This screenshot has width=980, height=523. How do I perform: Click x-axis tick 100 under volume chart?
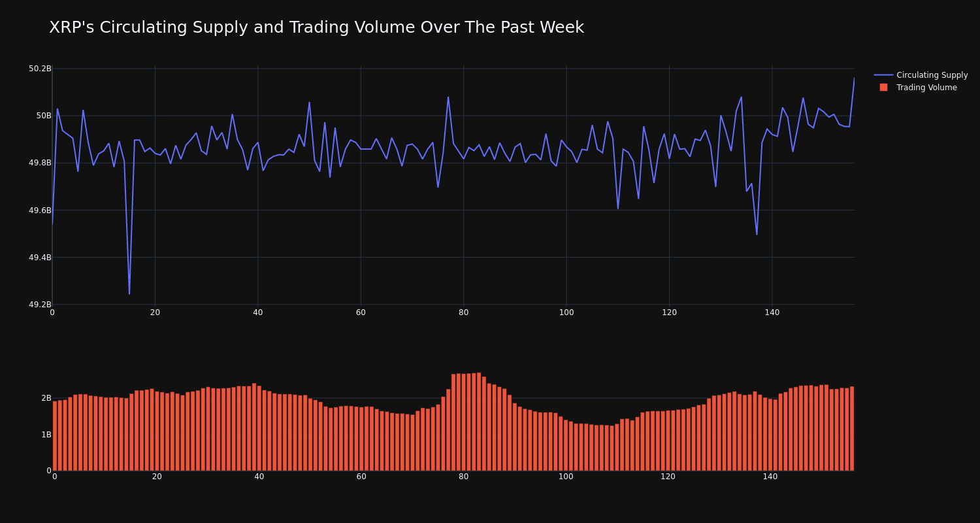[x=566, y=477]
